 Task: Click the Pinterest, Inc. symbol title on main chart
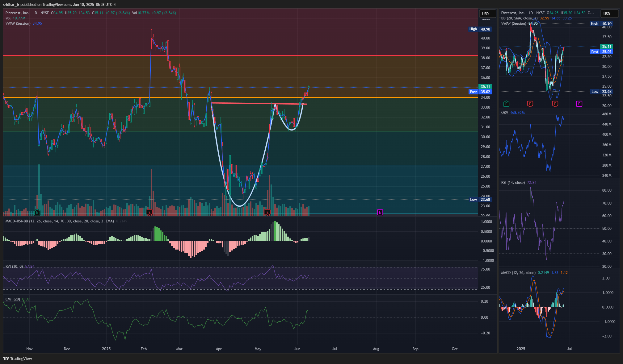coord(17,13)
